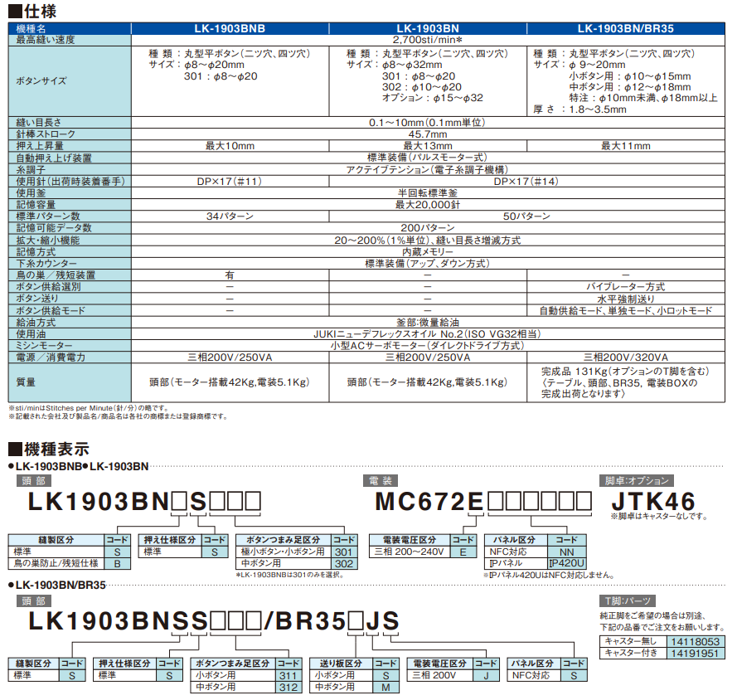The width and height of the screenshot is (737, 700).
Task: Click the 脚卓:オプション label badge
Action: click(x=637, y=480)
